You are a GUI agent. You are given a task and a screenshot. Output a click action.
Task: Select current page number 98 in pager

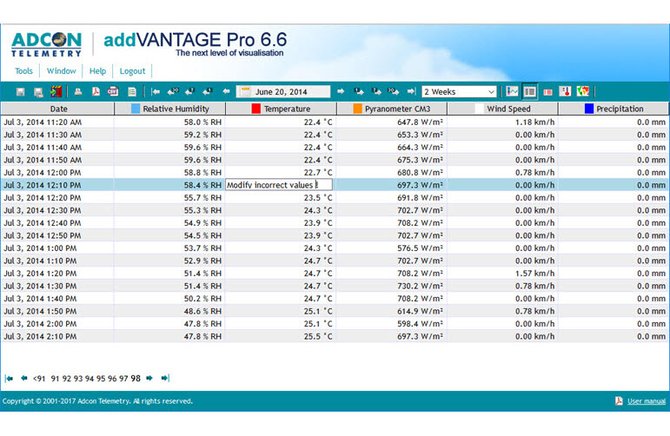135,378
